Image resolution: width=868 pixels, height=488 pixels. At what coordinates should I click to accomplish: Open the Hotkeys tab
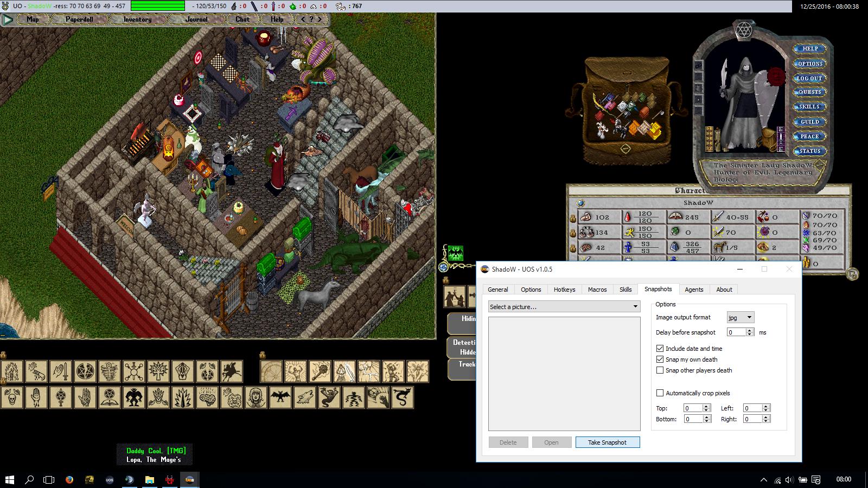tap(564, 290)
